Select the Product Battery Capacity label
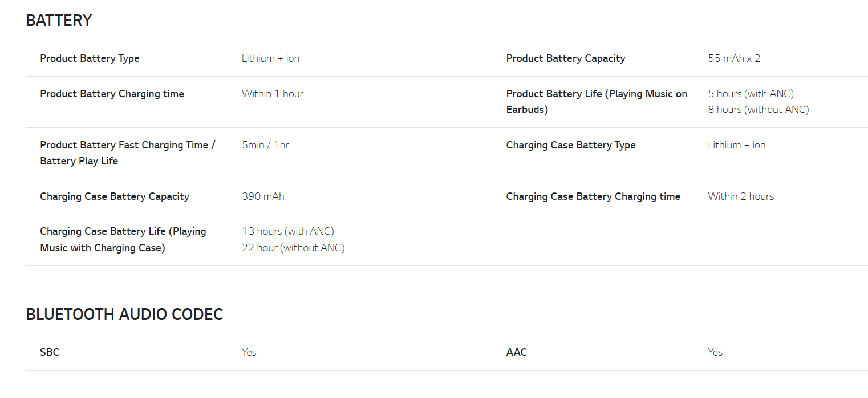Viewport: 868px width, 398px height. click(565, 58)
